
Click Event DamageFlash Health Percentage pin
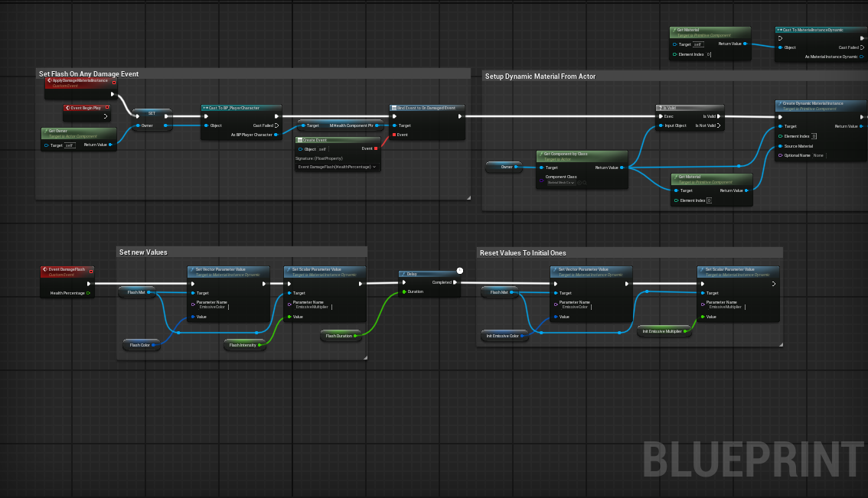pyautogui.click(x=88, y=293)
